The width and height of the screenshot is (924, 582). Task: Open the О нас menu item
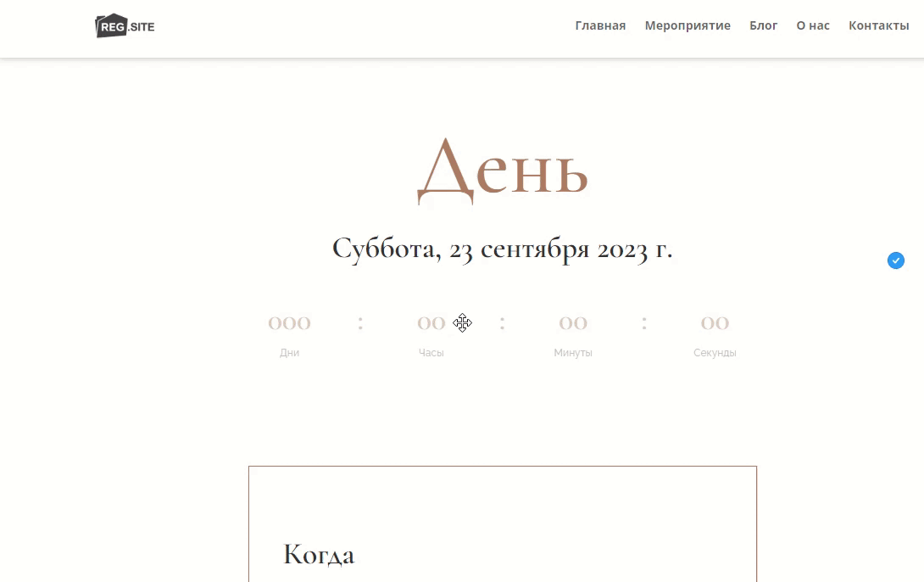813,25
